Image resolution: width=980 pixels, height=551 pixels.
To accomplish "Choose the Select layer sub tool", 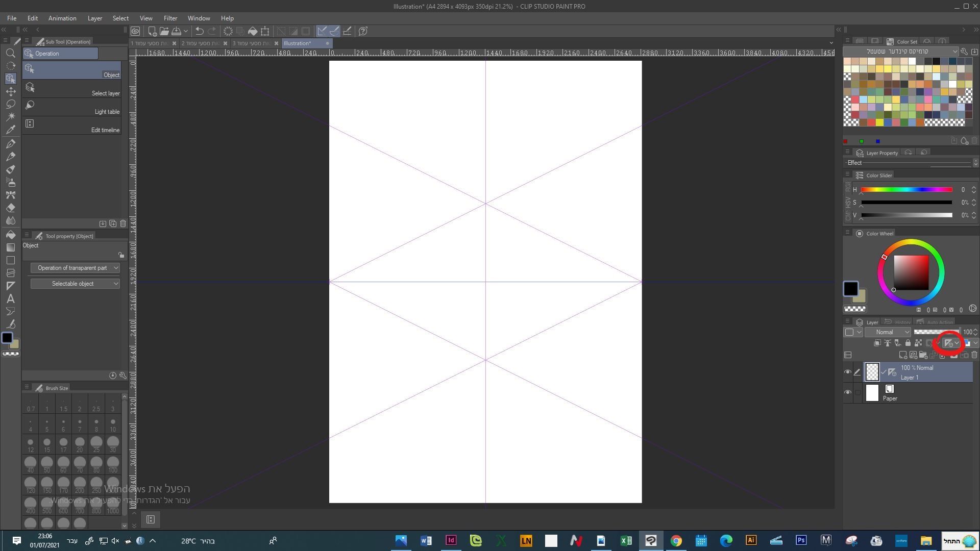I will click(x=71, y=89).
